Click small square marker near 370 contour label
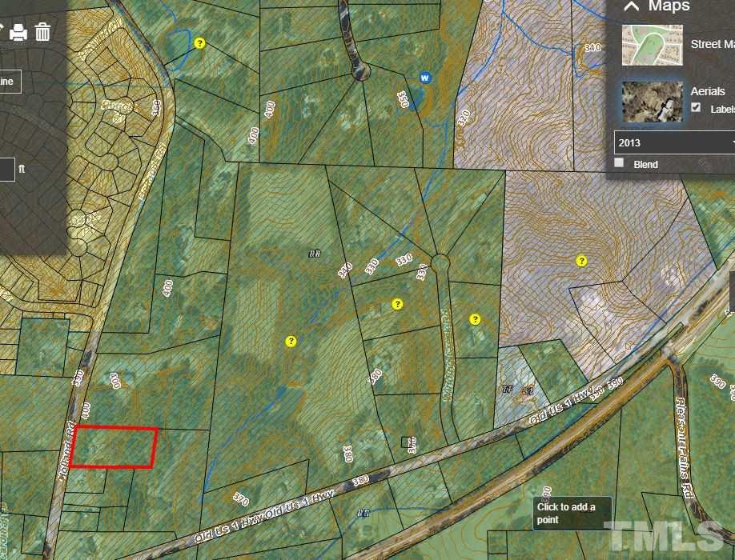 tap(406, 442)
